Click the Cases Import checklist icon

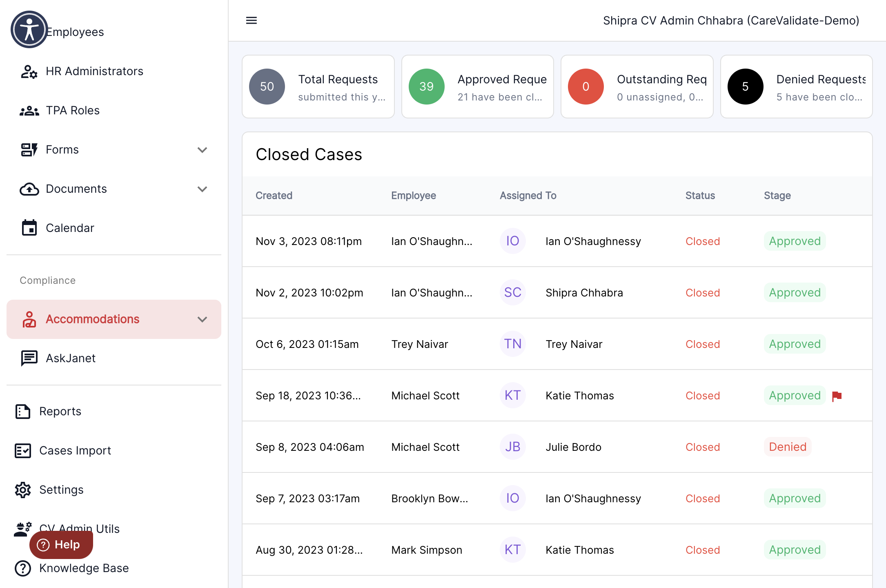tap(23, 451)
